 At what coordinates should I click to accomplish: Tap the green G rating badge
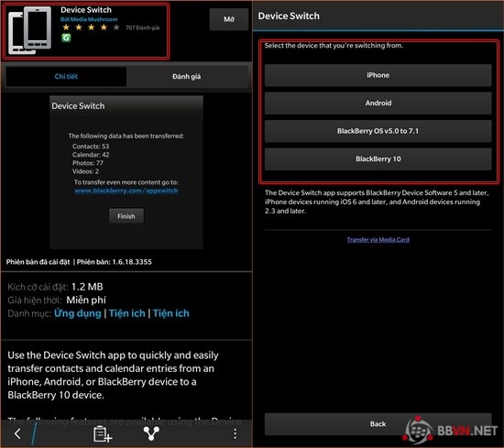pyautogui.click(x=66, y=38)
